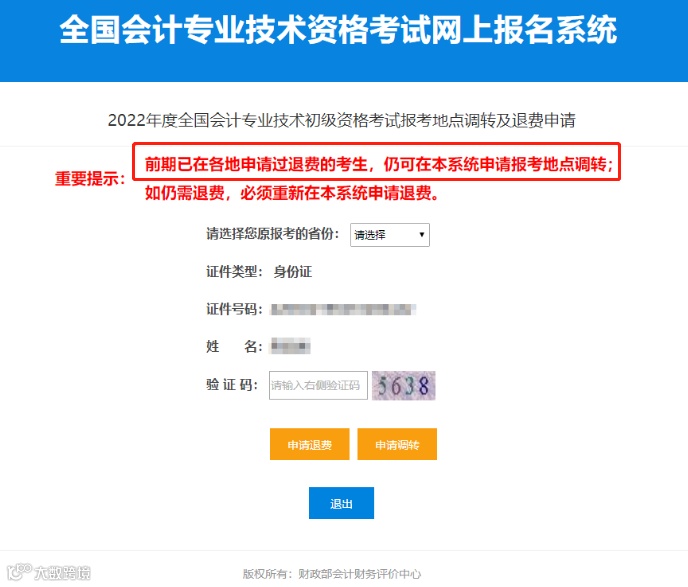Focus the 验证码 input field

[x=318, y=385]
